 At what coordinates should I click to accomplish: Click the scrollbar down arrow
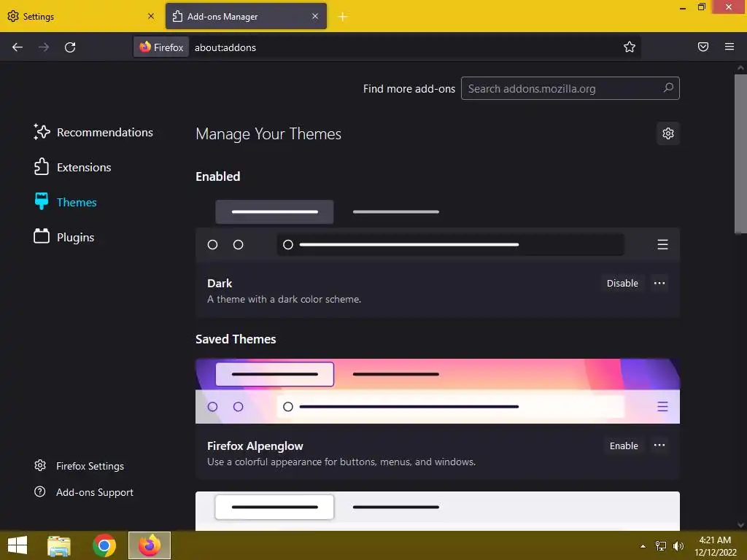pyautogui.click(x=740, y=525)
